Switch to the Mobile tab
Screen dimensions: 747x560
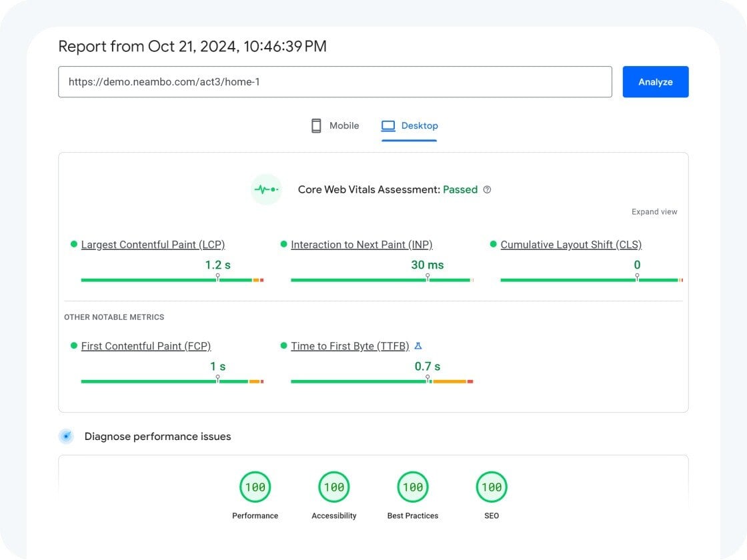[x=335, y=126]
